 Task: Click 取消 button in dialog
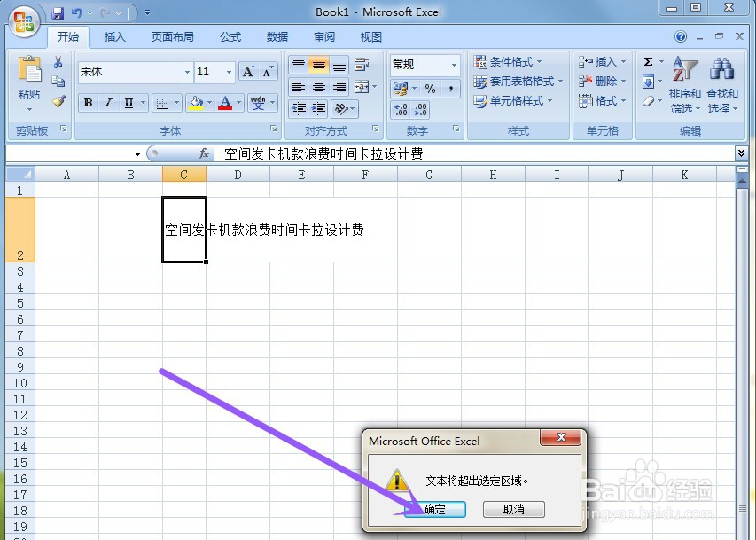pos(514,509)
